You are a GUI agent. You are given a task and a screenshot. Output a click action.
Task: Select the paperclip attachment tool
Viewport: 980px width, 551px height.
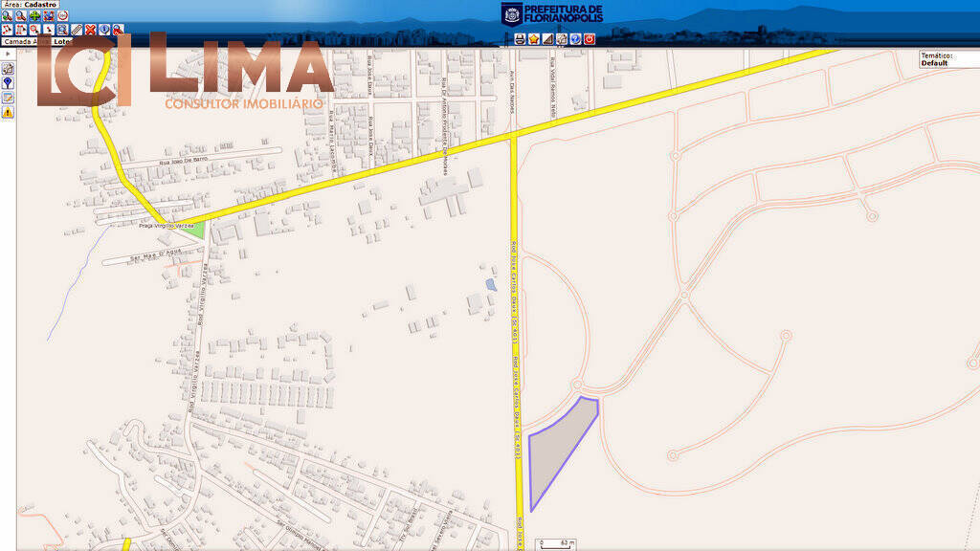point(77,30)
